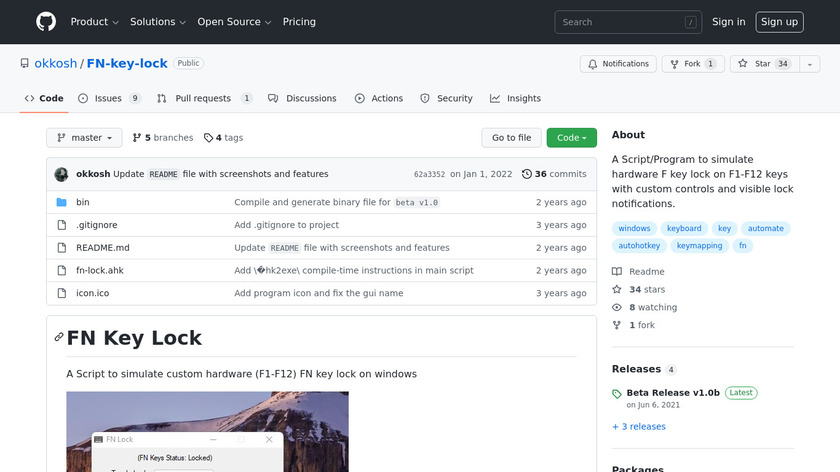Focus the Search input field
840x472 pixels.
tap(629, 22)
